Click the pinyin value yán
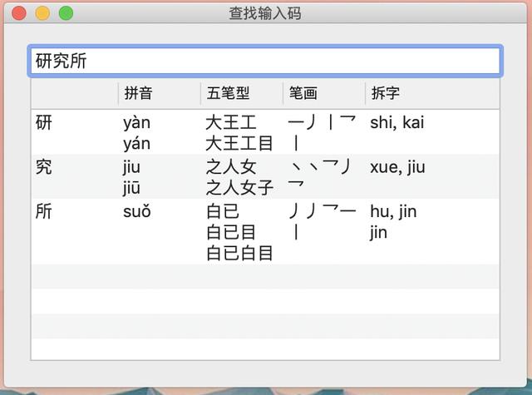 coord(136,144)
